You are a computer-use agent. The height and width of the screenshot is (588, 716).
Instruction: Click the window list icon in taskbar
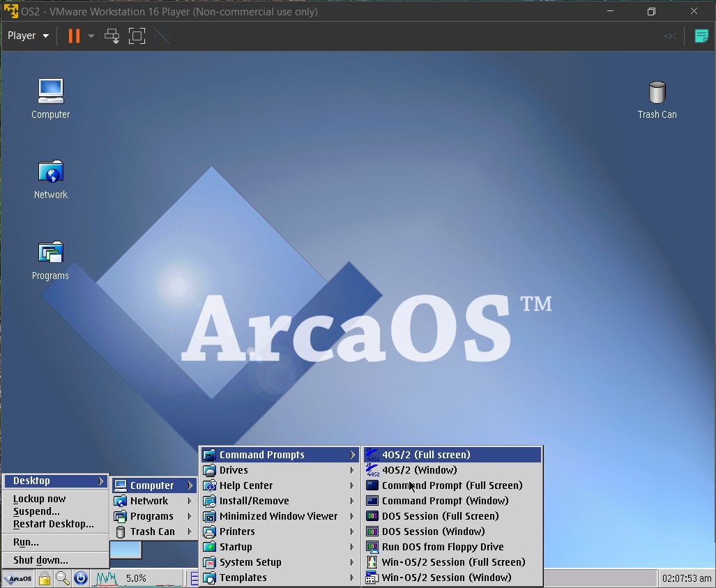pos(194,578)
